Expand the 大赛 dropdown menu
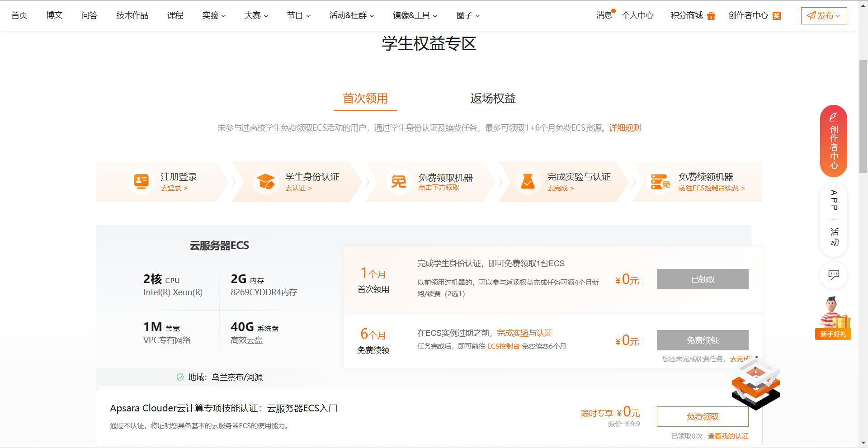 [256, 15]
